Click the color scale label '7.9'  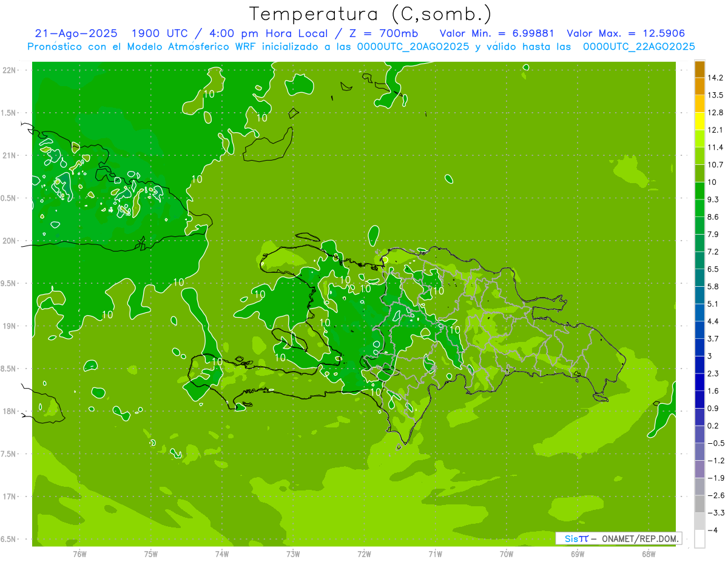(713, 234)
